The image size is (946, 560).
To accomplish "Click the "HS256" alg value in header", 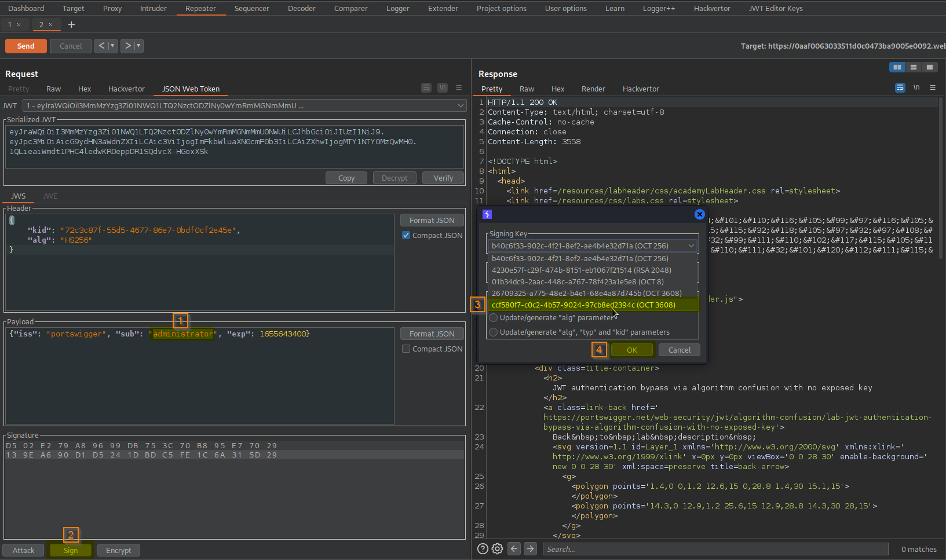I will (76, 240).
